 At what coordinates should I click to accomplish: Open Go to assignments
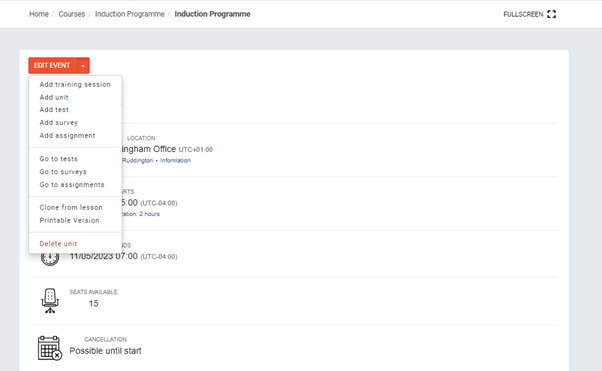tap(72, 185)
